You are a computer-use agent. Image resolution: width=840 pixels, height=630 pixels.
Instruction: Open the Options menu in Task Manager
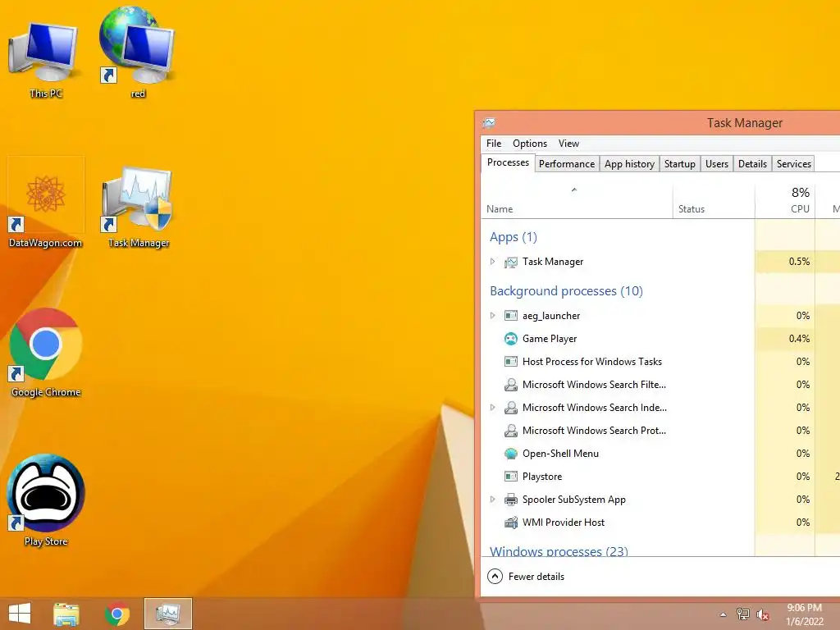click(530, 143)
